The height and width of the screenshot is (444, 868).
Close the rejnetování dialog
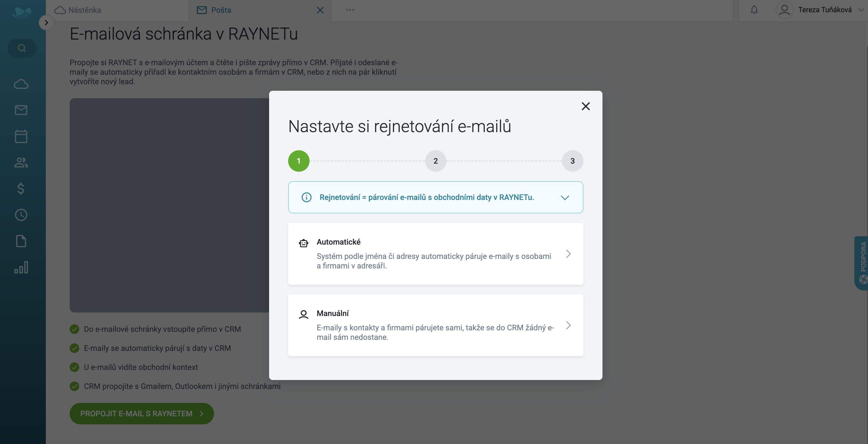(x=586, y=107)
